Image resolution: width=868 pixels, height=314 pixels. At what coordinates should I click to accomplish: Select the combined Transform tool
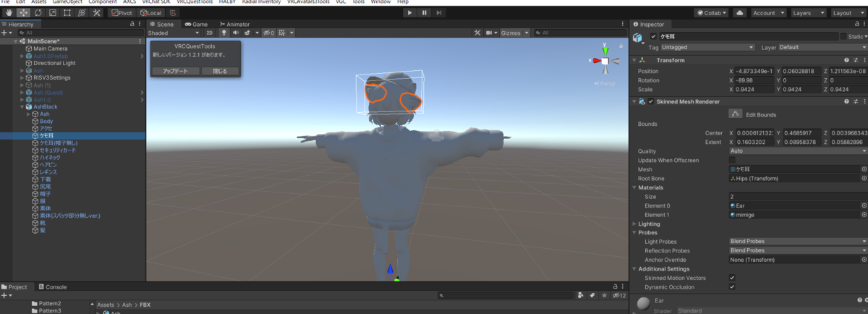pyautogui.click(x=81, y=13)
